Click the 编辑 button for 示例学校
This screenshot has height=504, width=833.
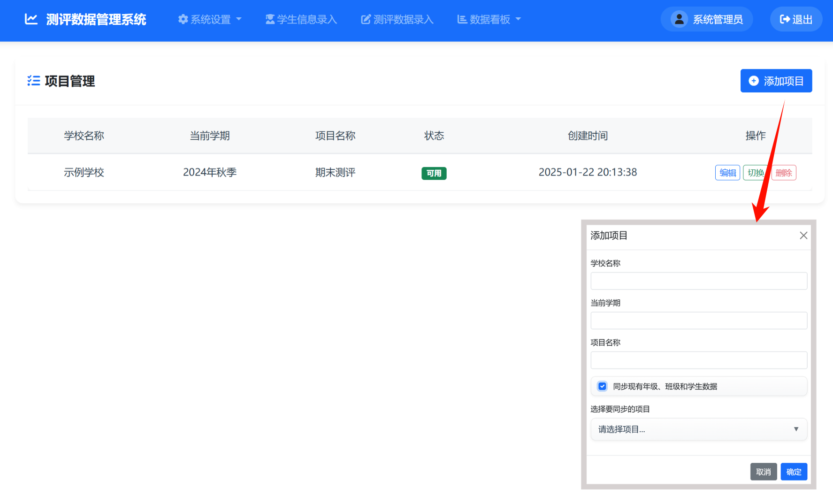tap(727, 172)
